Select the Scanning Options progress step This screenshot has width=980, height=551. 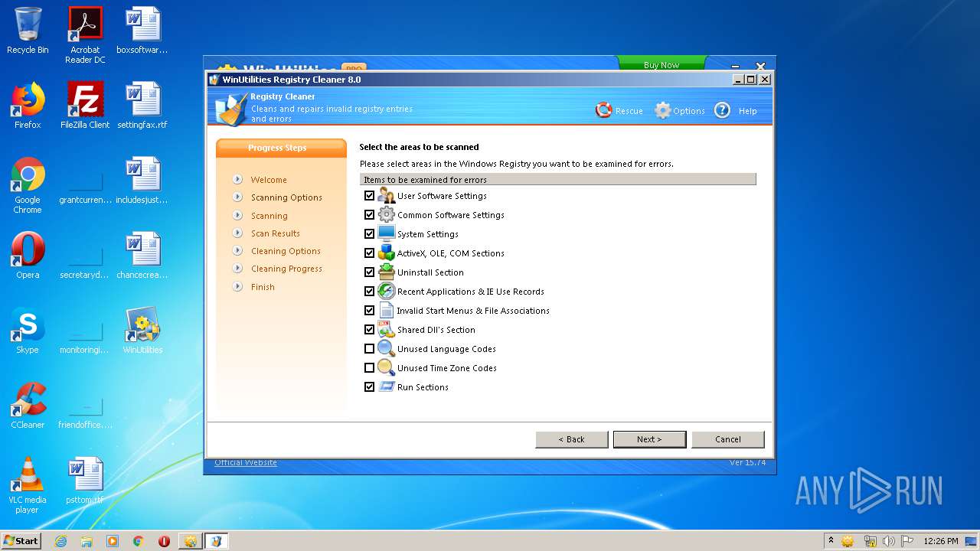click(x=286, y=197)
